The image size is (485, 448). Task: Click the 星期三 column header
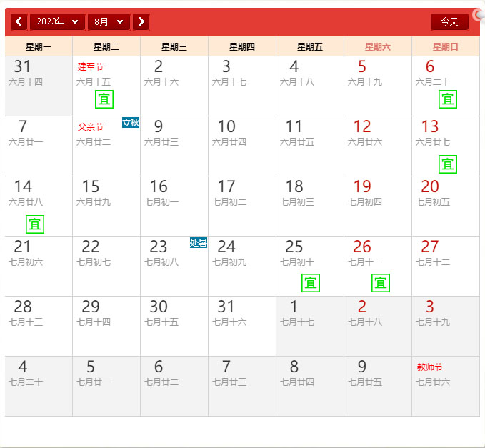(174, 46)
